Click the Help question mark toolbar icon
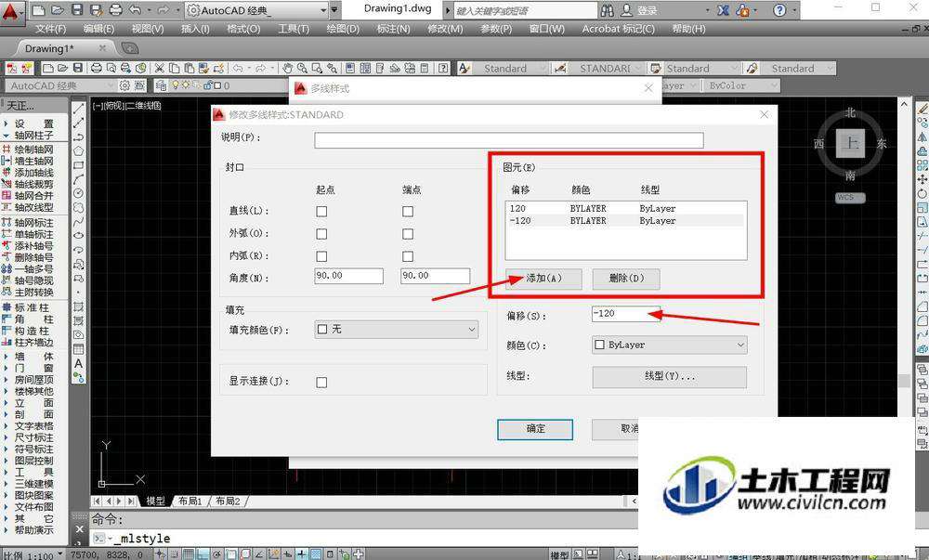 pos(443,68)
